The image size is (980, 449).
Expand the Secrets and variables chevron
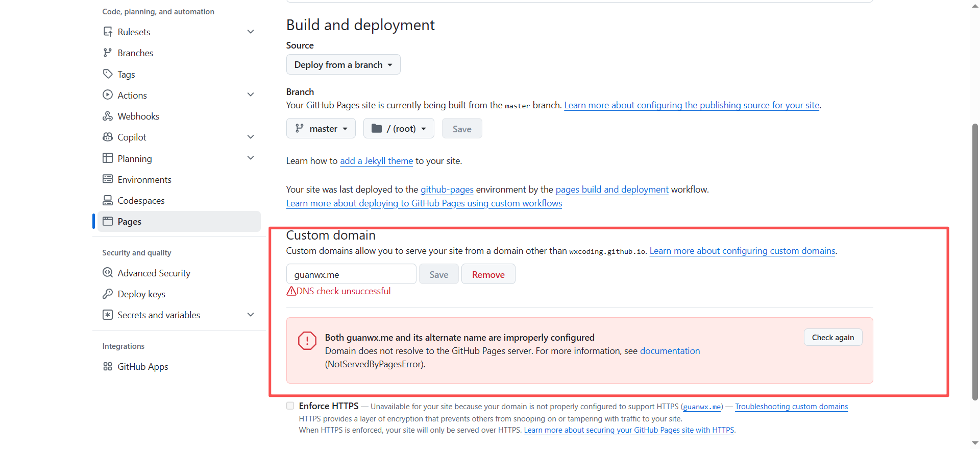[x=251, y=315]
